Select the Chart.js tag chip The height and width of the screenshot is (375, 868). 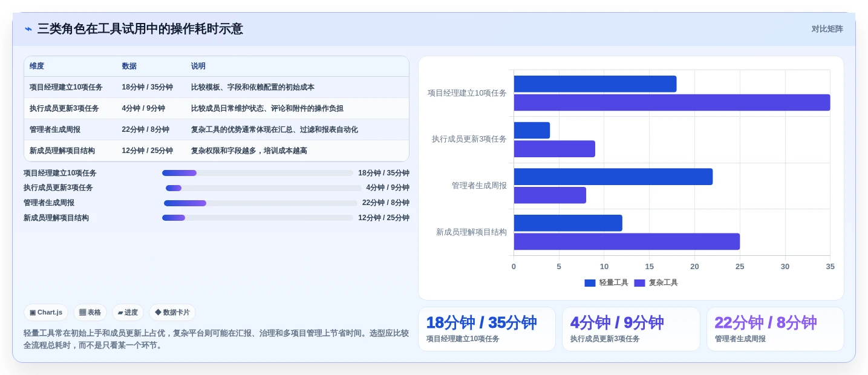pyautogui.click(x=46, y=313)
